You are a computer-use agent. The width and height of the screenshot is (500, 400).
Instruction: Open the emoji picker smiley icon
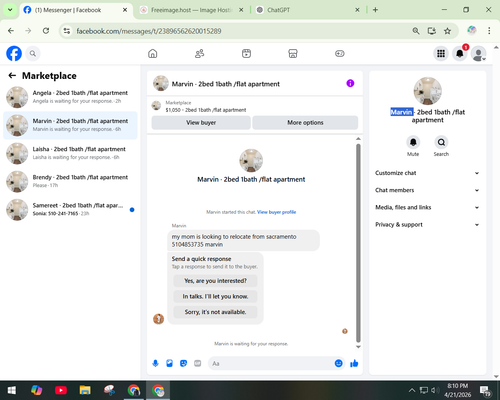tap(338, 363)
